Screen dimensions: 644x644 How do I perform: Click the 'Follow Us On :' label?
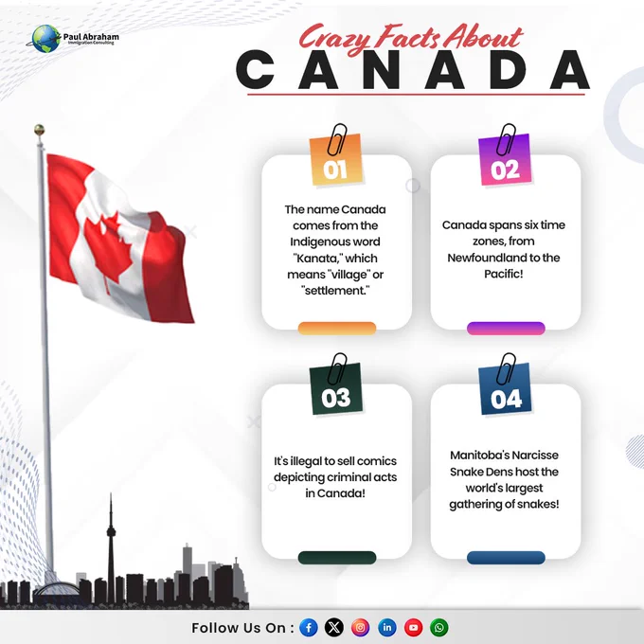tap(242, 628)
